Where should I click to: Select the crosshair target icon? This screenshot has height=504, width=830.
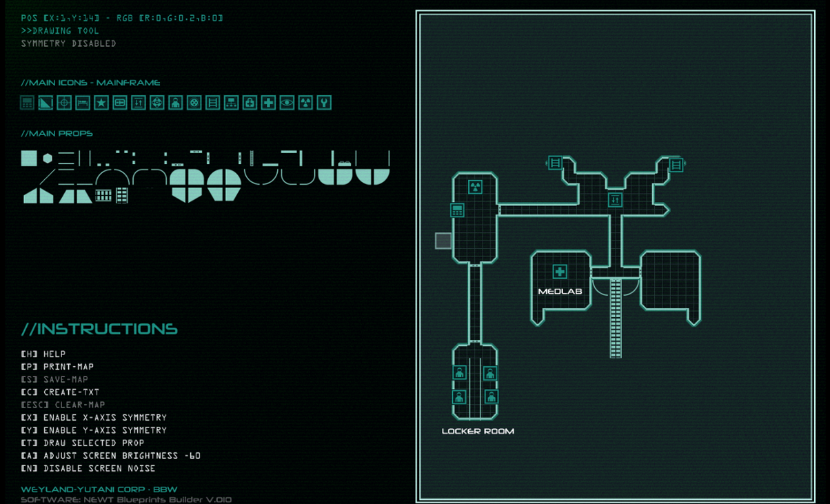pyautogui.click(x=64, y=102)
